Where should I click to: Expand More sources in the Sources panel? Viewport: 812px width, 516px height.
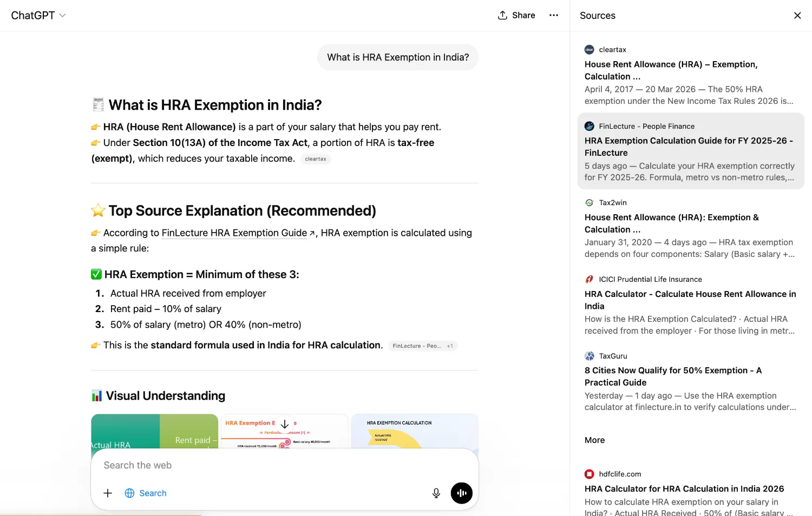coord(594,440)
